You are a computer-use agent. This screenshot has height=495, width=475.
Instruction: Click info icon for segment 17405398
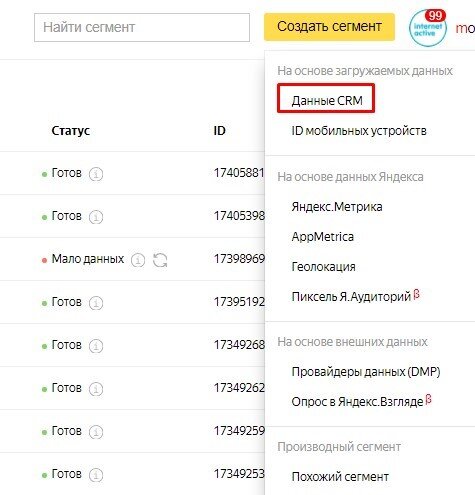[x=96, y=217]
